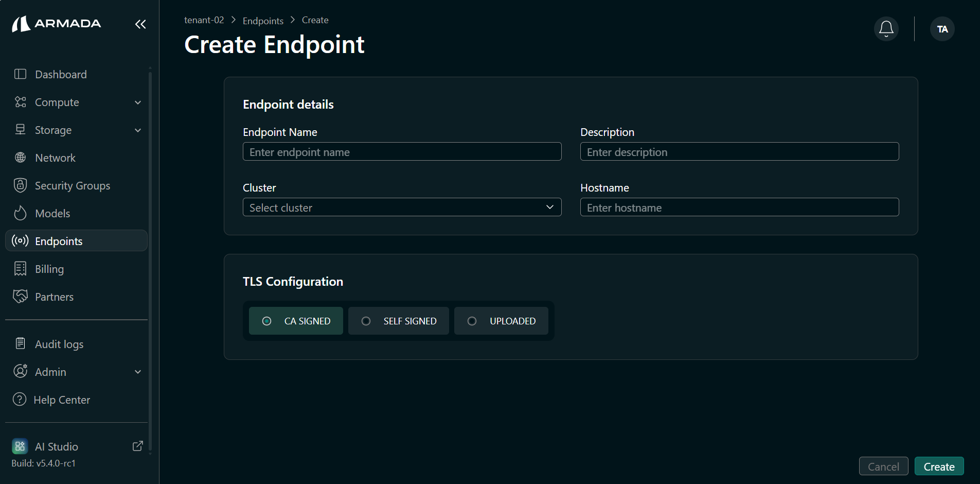Image resolution: width=980 pixels, height=484 pixels.
Task: Open Partners in sidebar
Action: pos(76,297)
